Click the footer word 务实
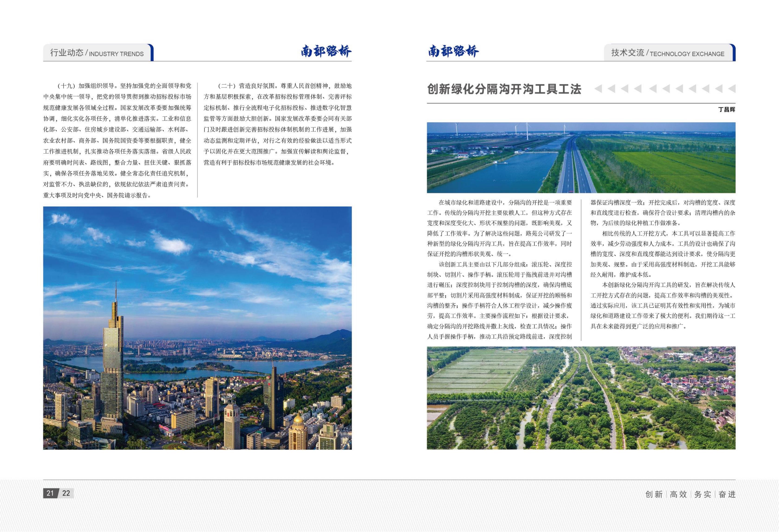Image resolution: width=779 pixels, height=532 pixels. pyautogui.click(x=703, y=494)
